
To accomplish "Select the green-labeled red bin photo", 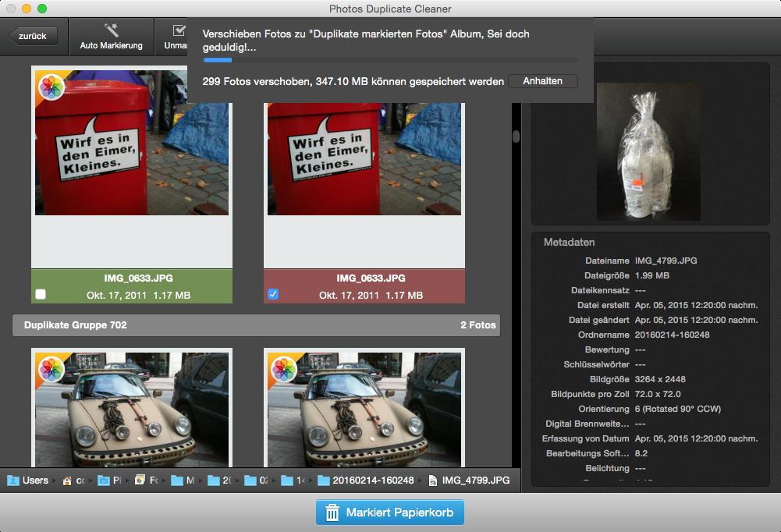I will (132, 143).
